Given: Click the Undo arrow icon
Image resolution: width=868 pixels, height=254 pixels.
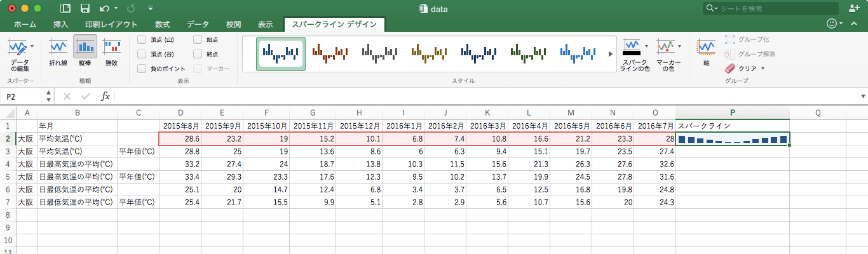Looking at the screenshot, I should pyautogui.click(x=104, y=9).
